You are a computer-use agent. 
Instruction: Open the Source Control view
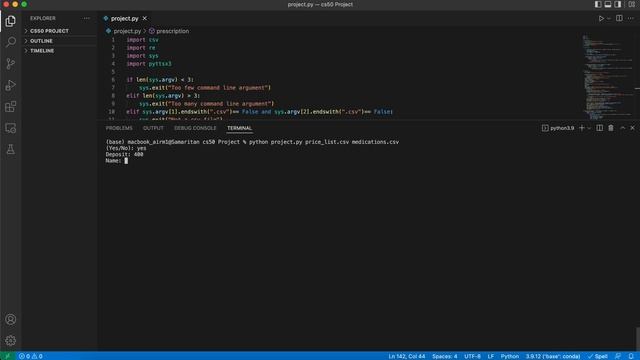11,63
